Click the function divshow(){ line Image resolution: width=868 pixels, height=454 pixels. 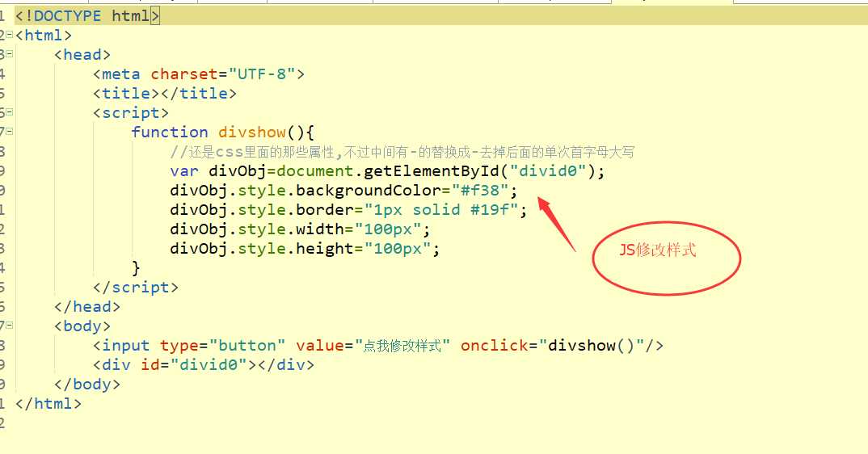point(222,132)
